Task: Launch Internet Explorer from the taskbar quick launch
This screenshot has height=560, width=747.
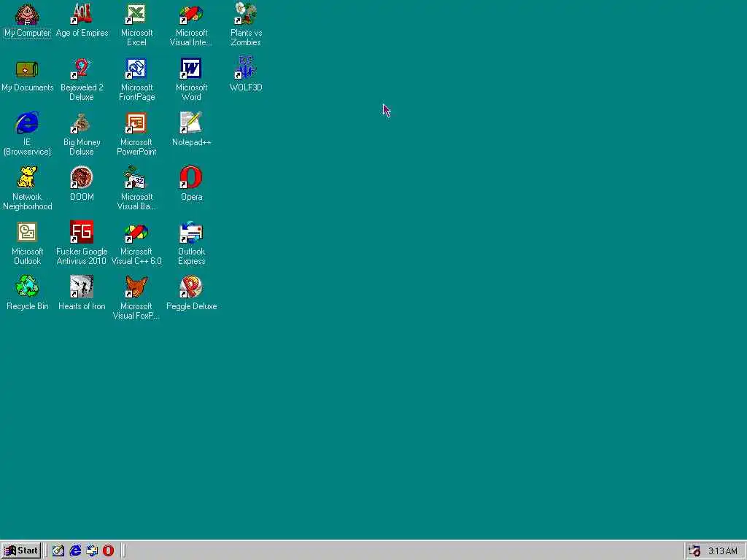Action: point(75,551)
